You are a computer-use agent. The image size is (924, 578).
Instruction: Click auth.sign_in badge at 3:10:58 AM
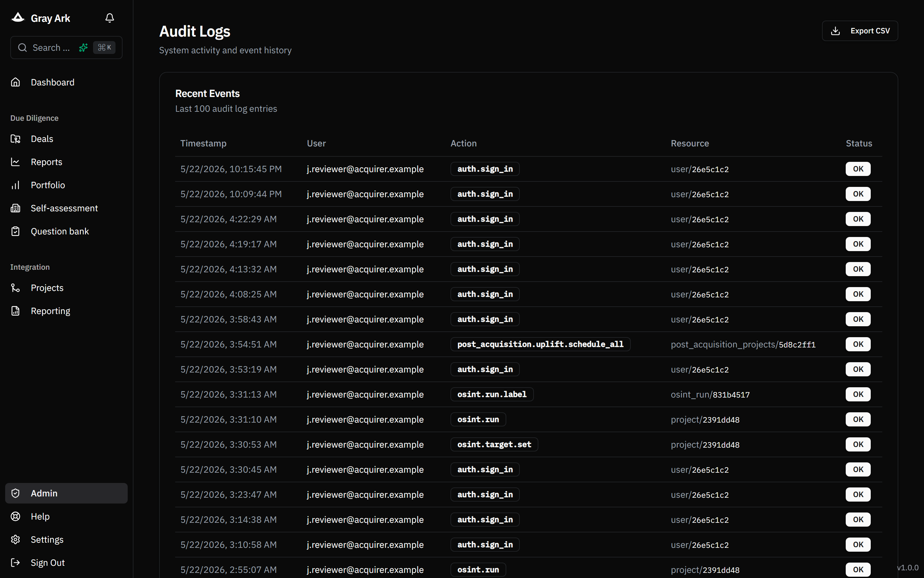[485, 545]
